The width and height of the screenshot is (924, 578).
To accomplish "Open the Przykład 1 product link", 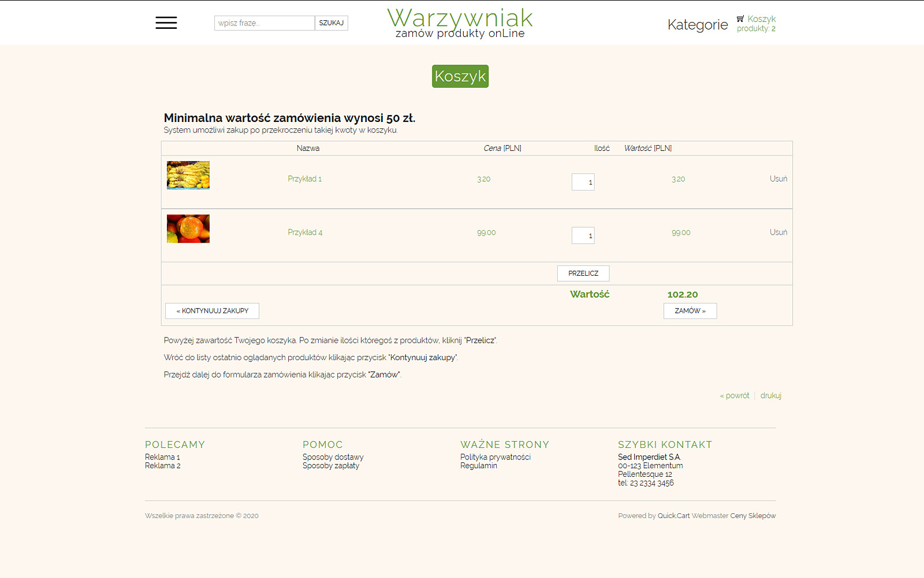I will point(304,179).
